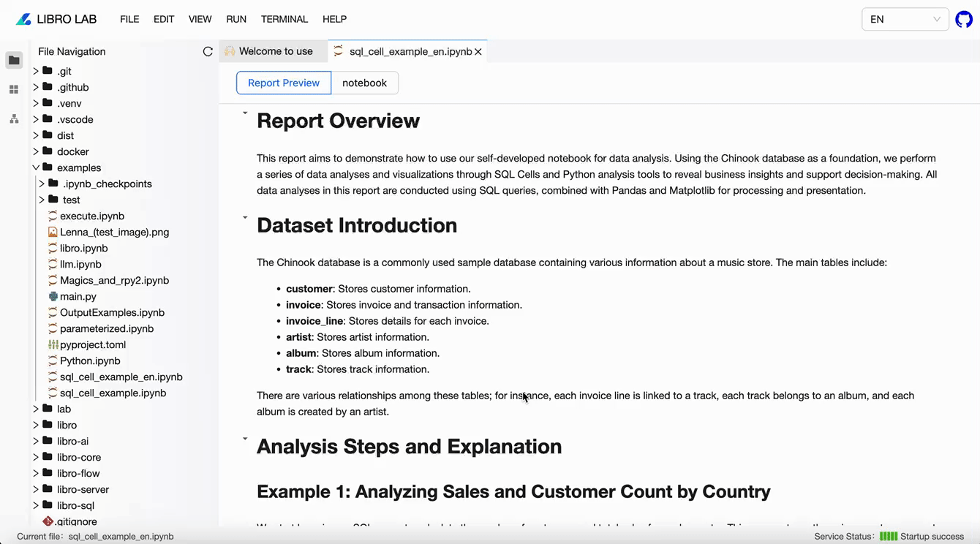Open the EN language dropdown
Viewport: 980px width, 544px height.
coord(905,20)
